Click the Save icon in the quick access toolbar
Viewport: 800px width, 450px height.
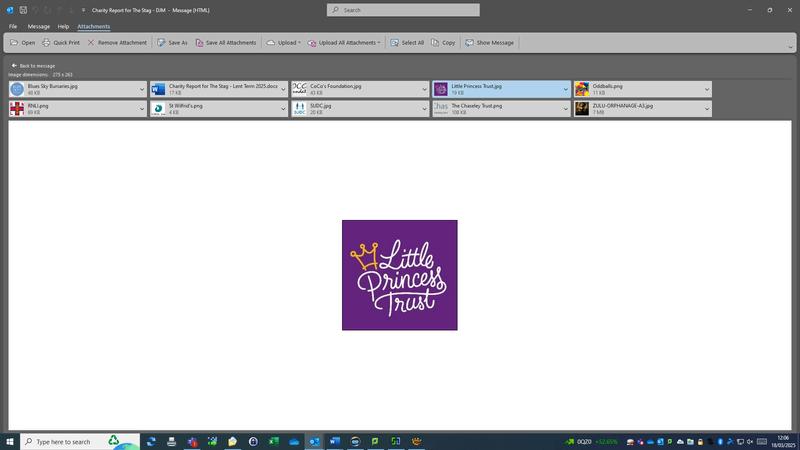(23, 10)
